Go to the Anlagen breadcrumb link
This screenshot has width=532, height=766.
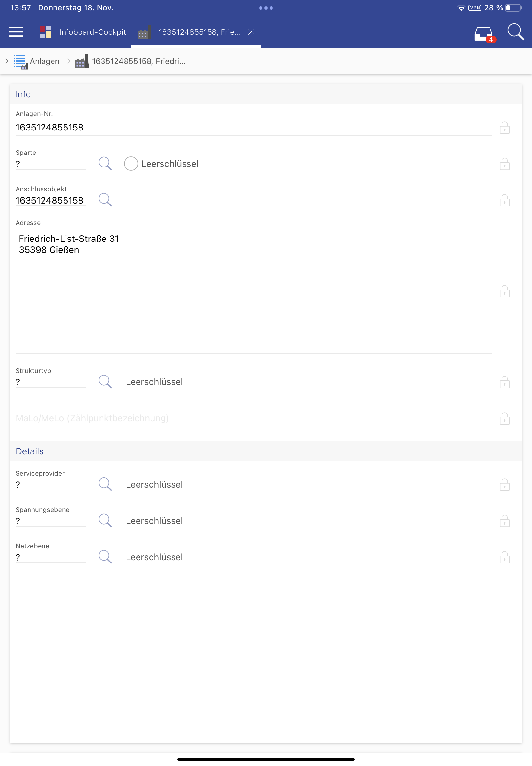click(45, 61)
